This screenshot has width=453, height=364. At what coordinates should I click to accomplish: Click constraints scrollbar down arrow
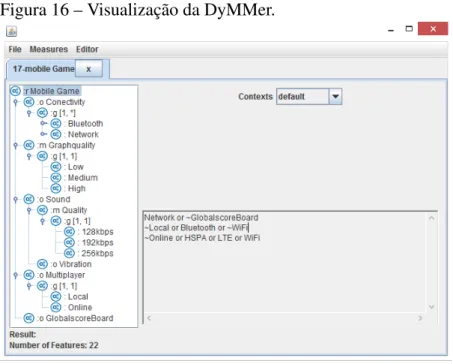431,307
